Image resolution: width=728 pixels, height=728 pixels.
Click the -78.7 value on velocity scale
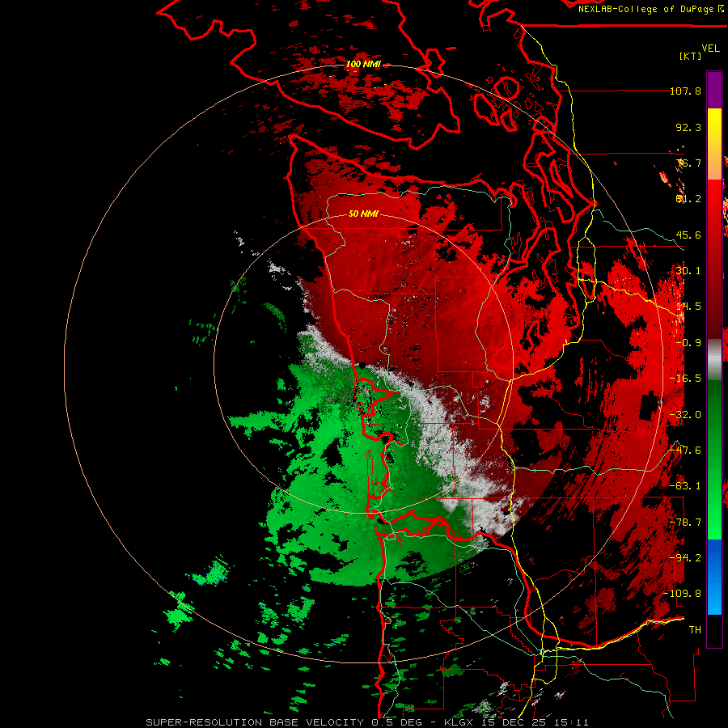[x=685, y=523]
